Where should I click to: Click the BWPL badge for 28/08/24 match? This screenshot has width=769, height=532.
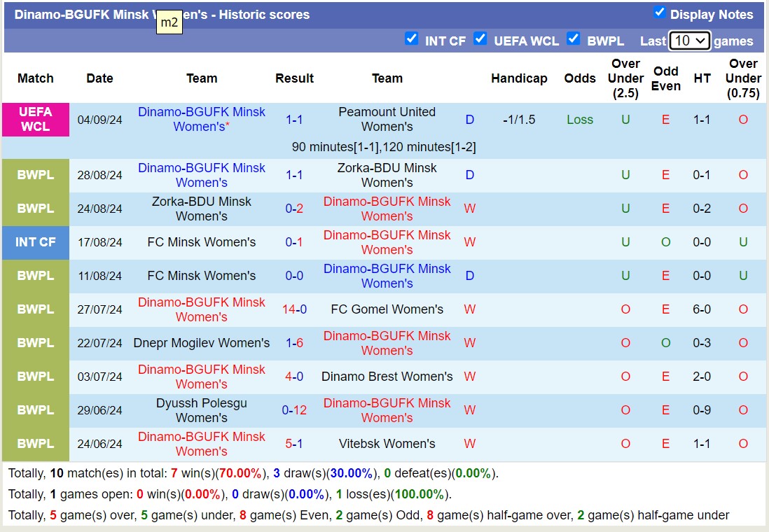[36, 175]
